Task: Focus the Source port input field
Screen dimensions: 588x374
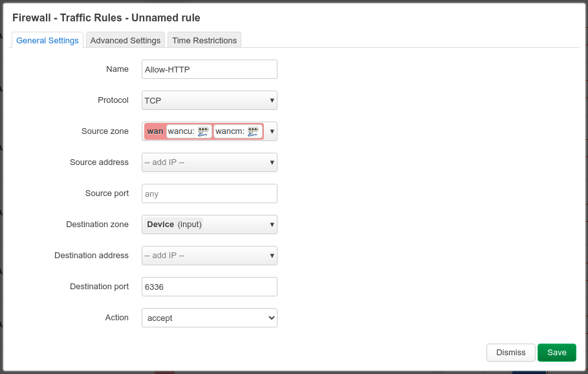Action: click(x=209, y=193)
